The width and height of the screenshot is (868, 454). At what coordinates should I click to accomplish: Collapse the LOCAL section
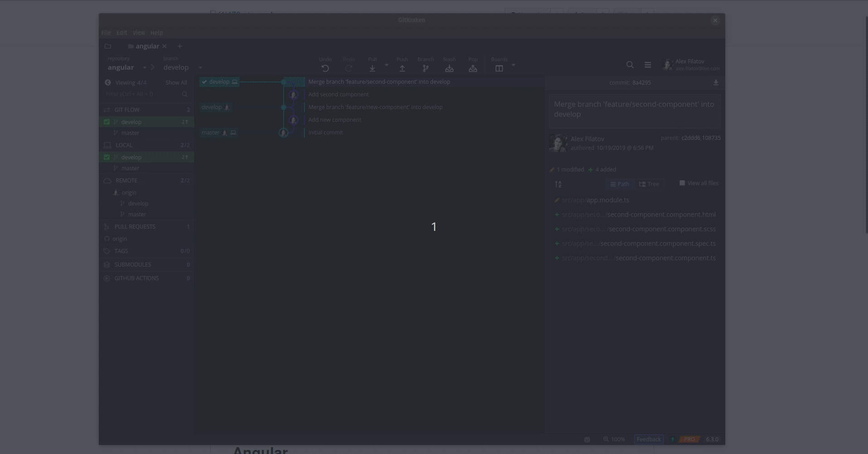pyautogui.click(x=147, y=145)
